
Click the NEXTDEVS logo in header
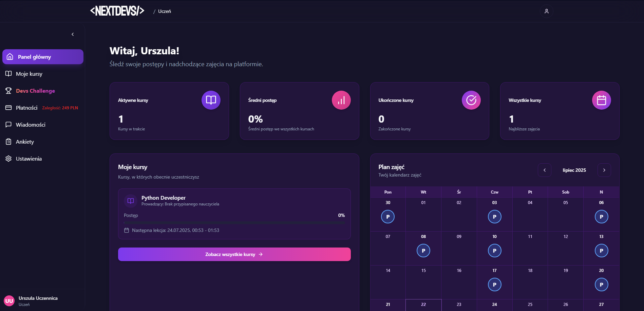[x=117, y=11]
